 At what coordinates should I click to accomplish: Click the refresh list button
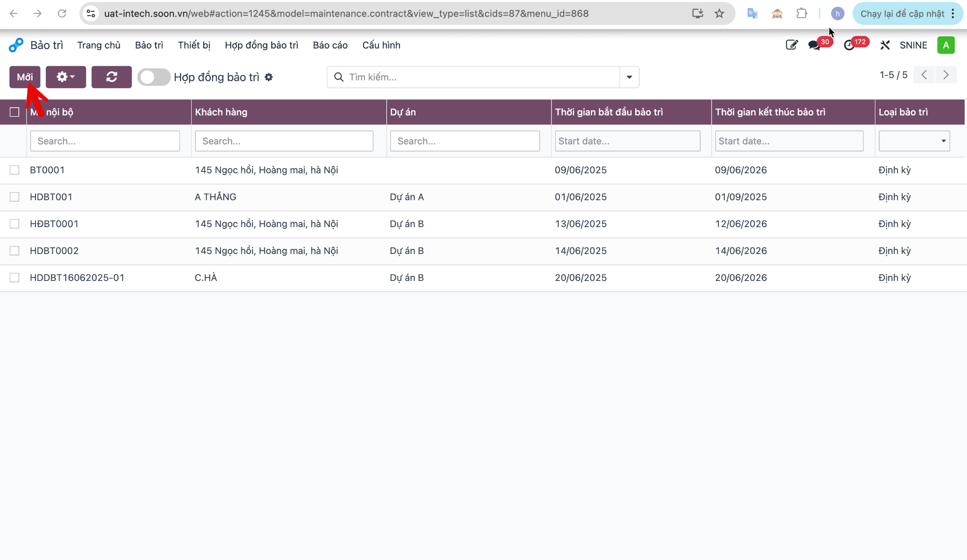(x=111, y=77)
